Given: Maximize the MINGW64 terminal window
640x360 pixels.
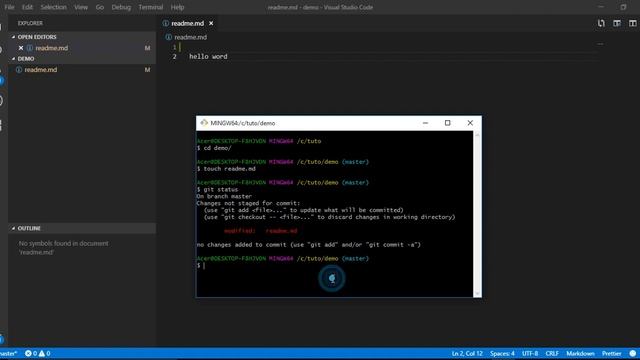Looking at the screenshot, I should pyautogui.click(x=447, y=123).
